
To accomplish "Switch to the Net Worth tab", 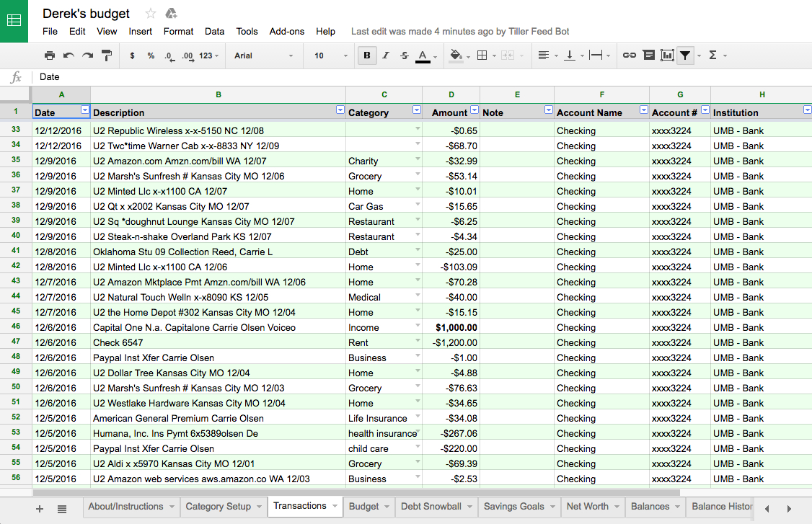I will coord(587,507).
